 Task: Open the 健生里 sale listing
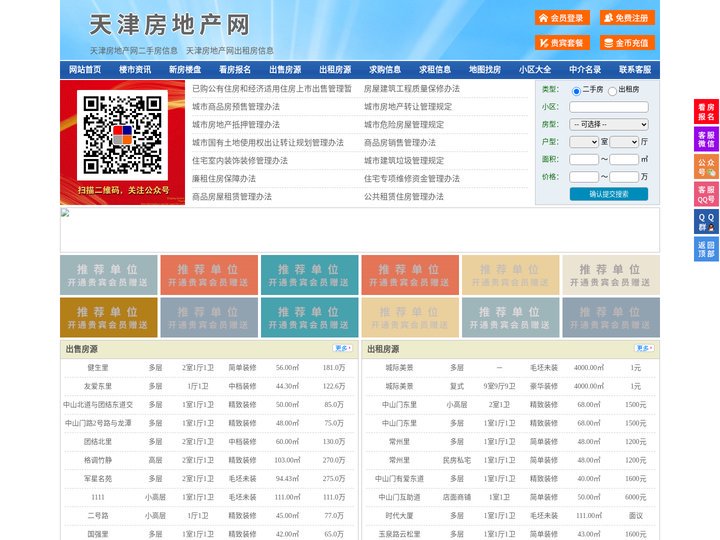pyautogui.click(x=98, y=368)
